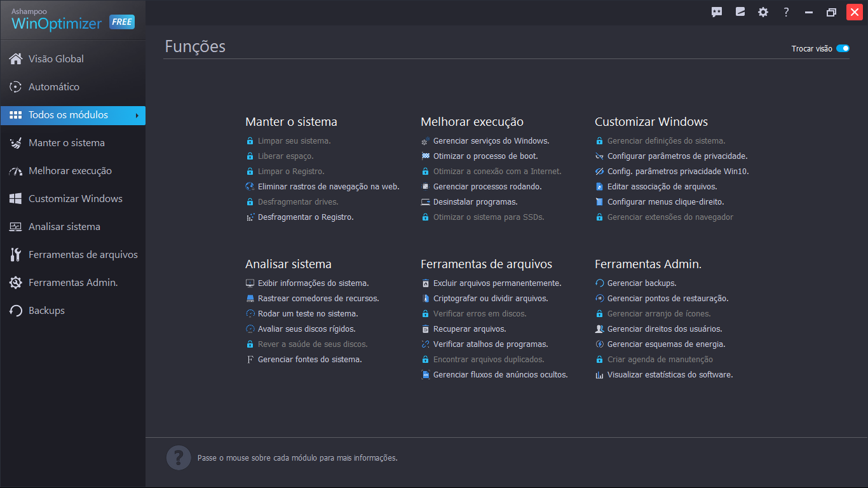
Task: Click the question mark help icon
Action: click(x=786, y=12)
